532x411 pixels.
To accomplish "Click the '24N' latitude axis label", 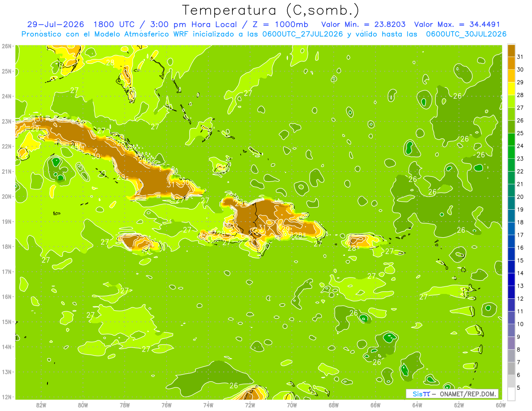I will (6, 96).
